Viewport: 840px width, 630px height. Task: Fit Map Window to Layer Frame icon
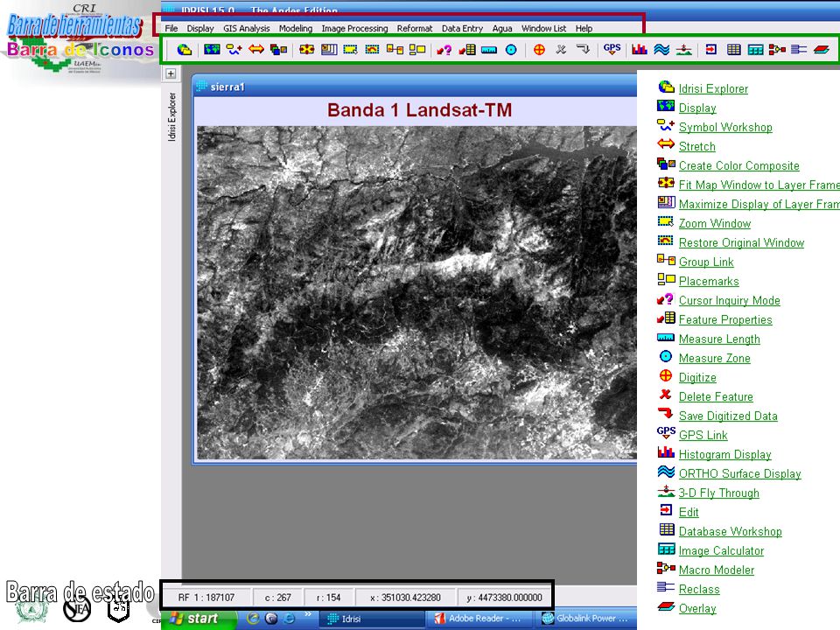[x=306, y=50]
